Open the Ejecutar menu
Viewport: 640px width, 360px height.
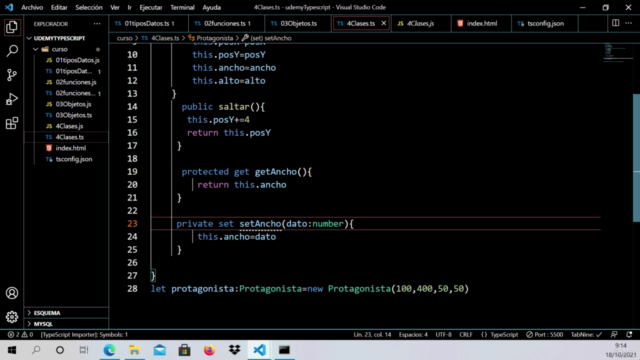point(151,7)
